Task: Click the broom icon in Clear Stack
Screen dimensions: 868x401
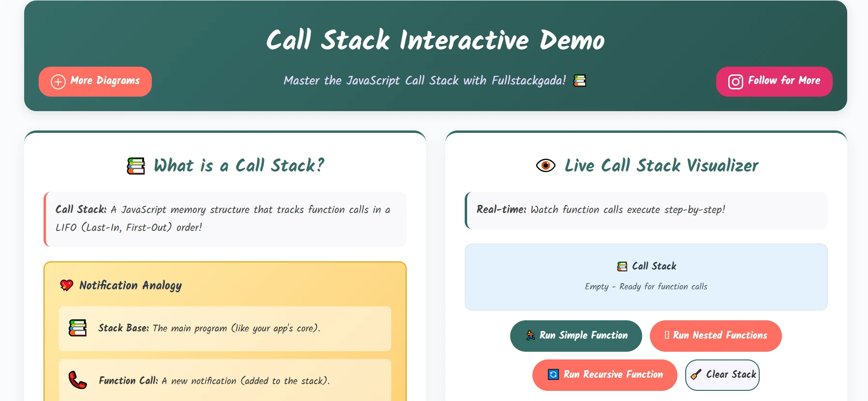Action: 696,374
